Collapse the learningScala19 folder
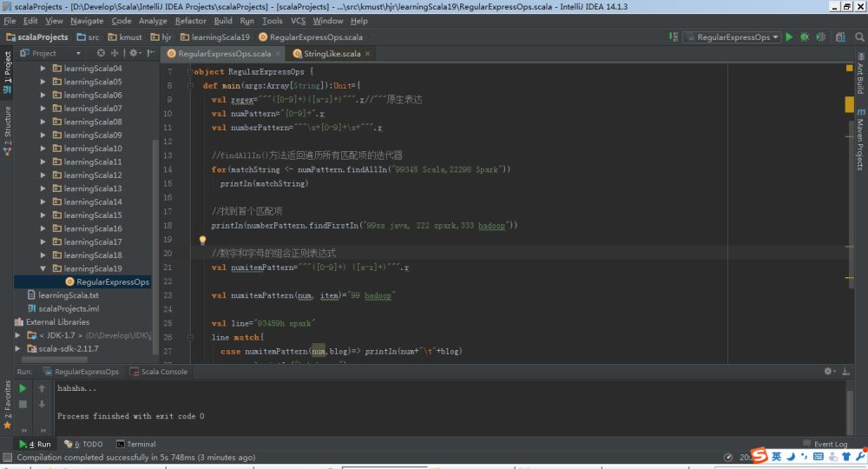 coord(43,268)
